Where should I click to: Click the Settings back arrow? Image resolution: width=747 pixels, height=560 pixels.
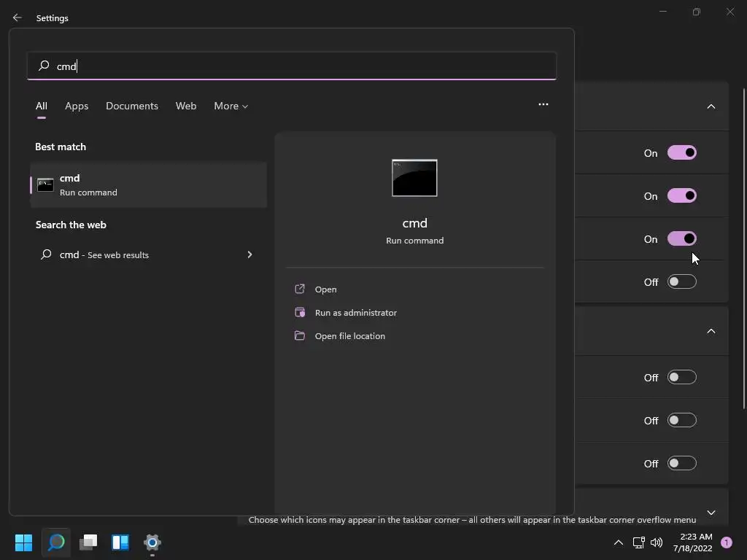click(18, 17)
